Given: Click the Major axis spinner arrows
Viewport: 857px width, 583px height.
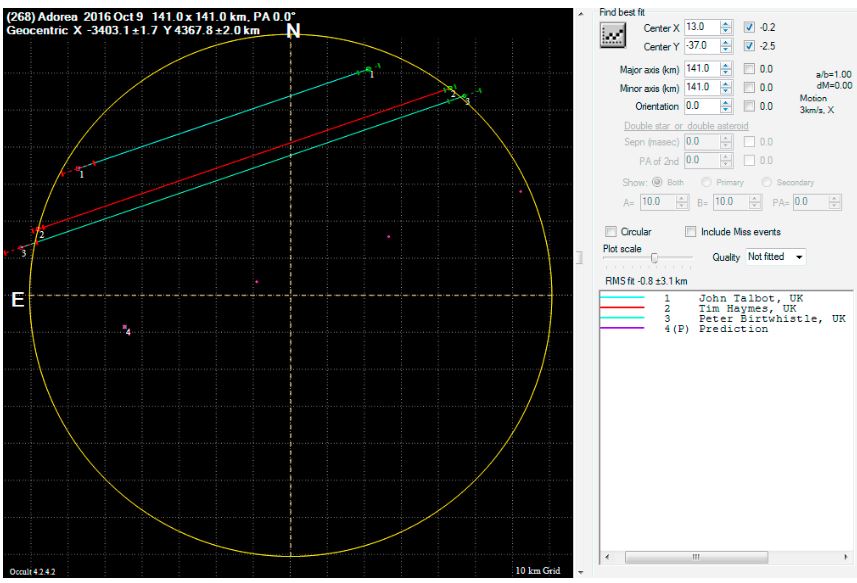Looking at the screenshot, I should (x=727, y=68).
